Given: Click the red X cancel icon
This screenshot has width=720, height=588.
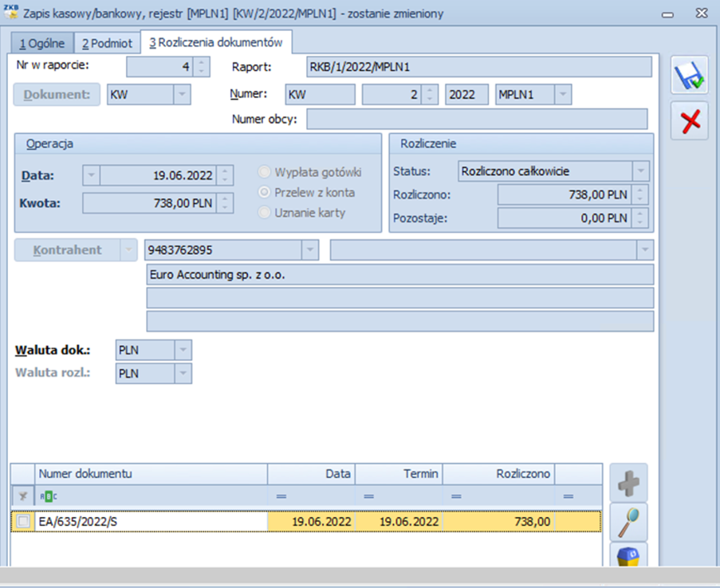Looking at the screenshot, I should point(689,121).
